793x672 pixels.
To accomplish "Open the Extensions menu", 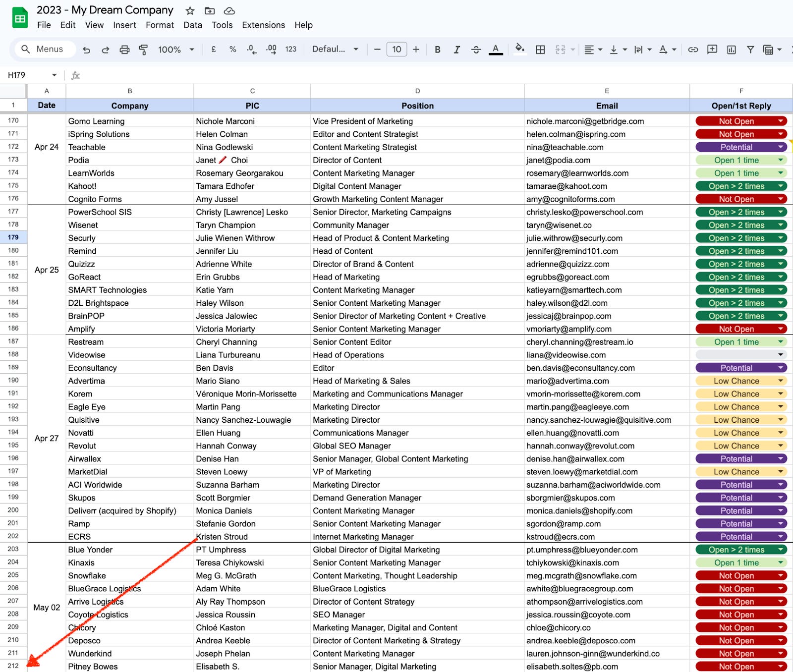I will tap(263, 25).
